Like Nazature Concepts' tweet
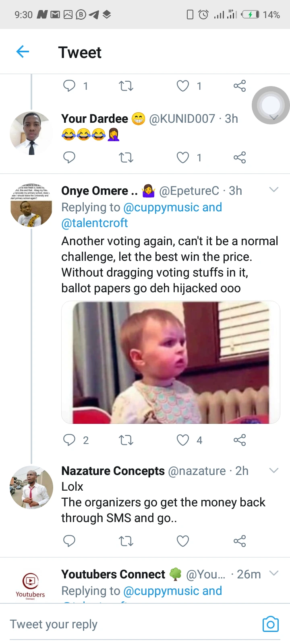 click(183, 541)
